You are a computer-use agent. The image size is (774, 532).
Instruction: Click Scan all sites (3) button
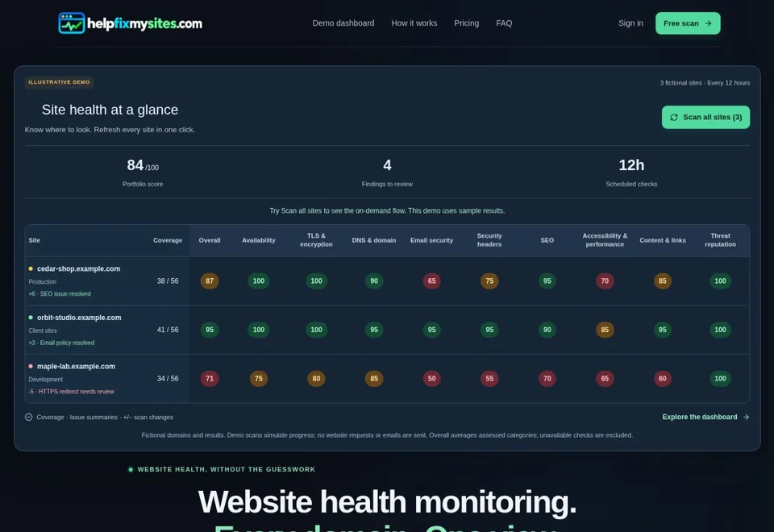pos(705,117)
